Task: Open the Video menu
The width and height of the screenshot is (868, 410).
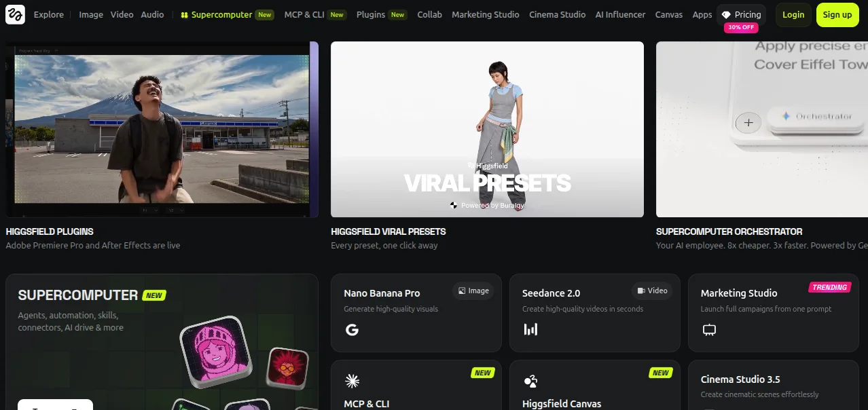Action: tap(122, 14)
